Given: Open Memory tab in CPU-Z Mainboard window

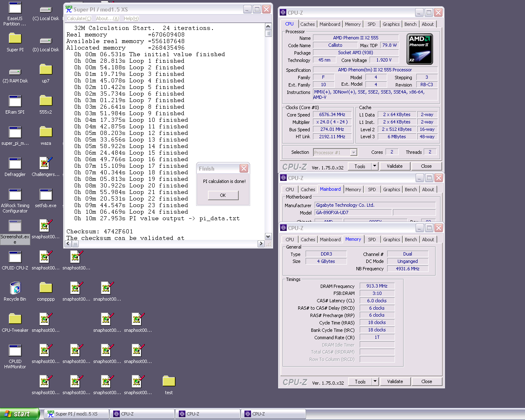Looking at the screenshot, I should (353, 189).
